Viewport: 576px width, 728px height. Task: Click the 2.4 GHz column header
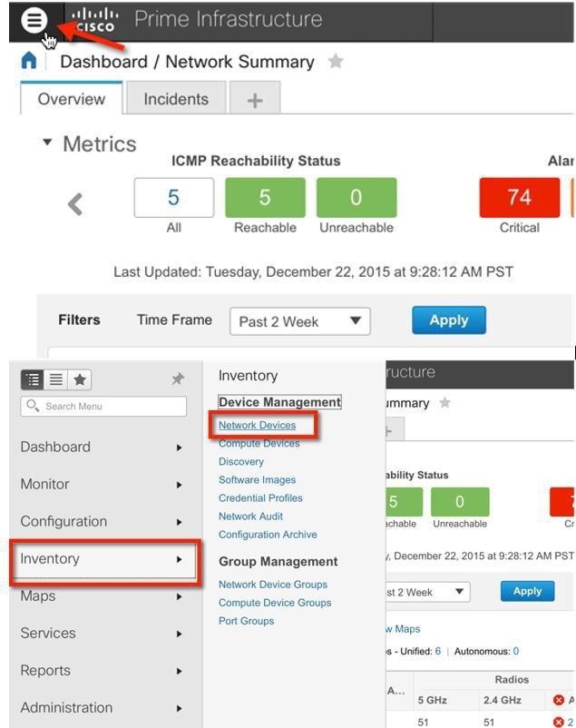click(x=503, y=700)
